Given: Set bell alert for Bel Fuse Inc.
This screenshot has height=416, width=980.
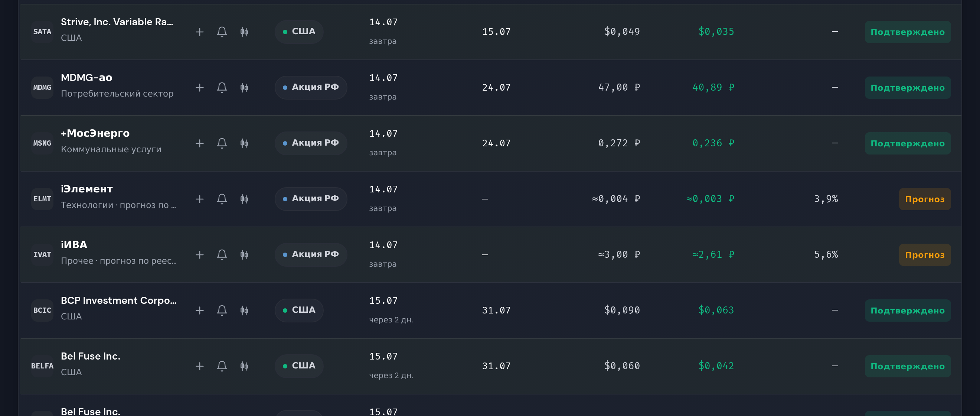Looking at the screenshot, I should 222,366.
